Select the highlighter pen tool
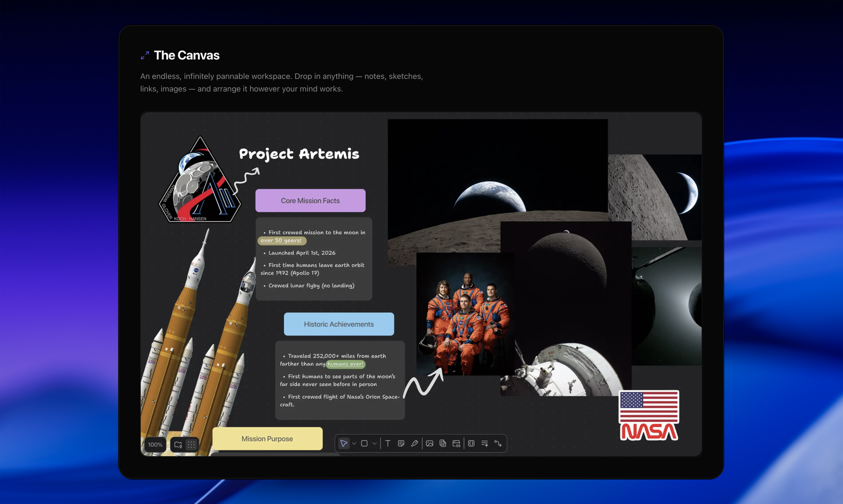843x504 pixels. coord(414,443)
